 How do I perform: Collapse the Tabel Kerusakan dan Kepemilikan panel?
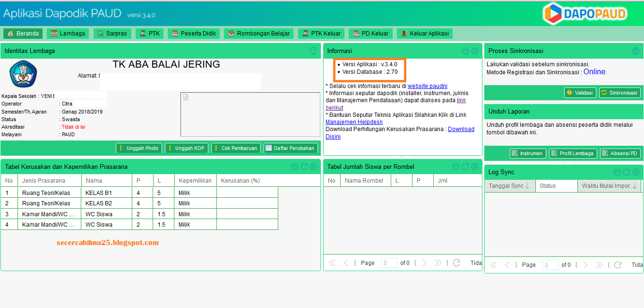(x=295, y=167)
